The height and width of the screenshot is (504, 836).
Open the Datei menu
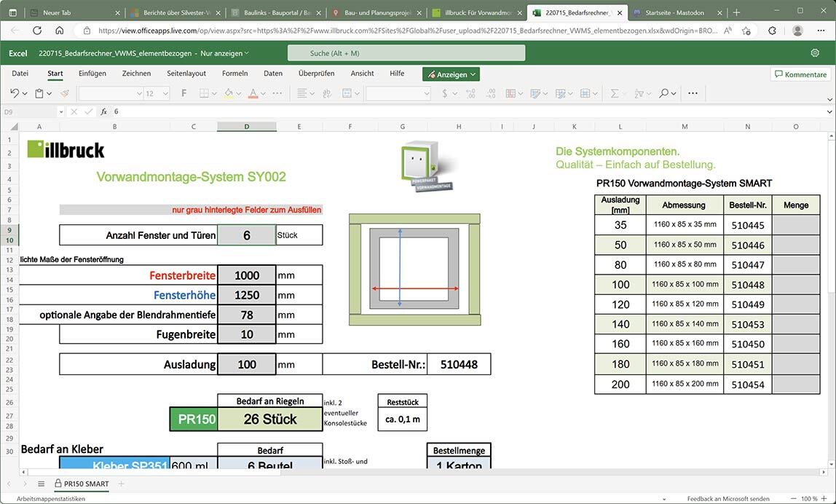(x=20, y=74)
